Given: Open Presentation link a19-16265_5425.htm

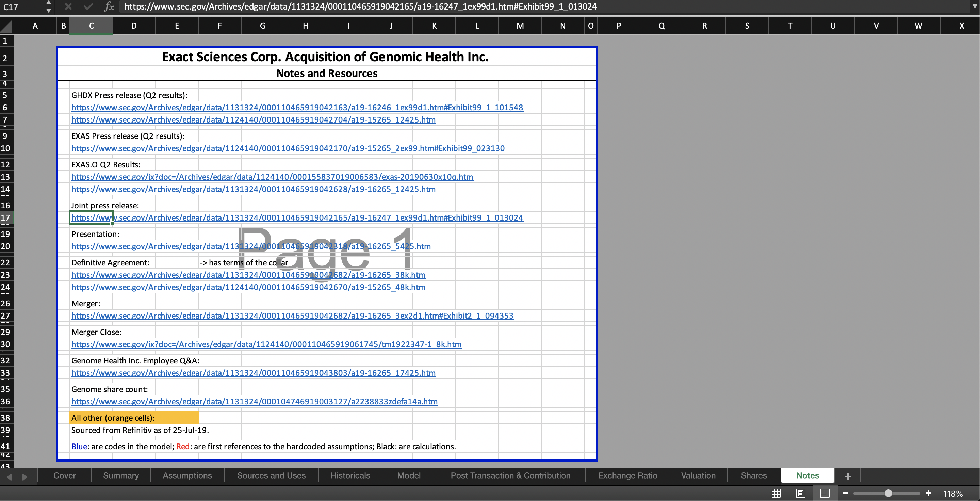Looking at the screenshot, I should click(x=251, y=246).
